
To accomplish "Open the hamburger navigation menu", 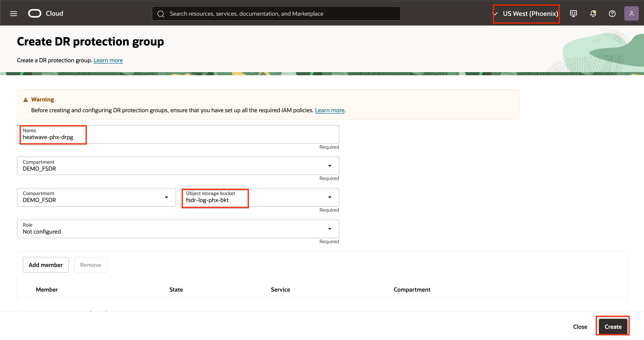I will 13,13.
